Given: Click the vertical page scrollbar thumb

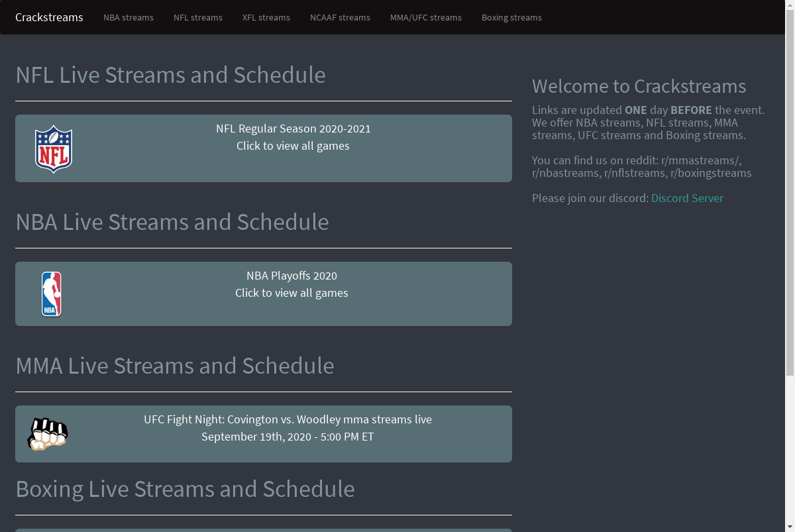Looking at the screenshot, I should click(790, 192).
